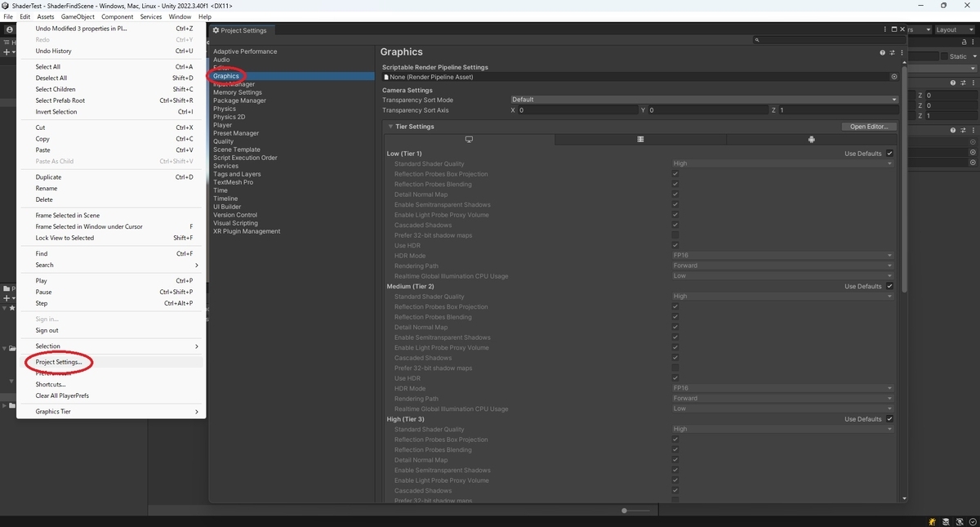Toggle Cascaded Shadows under Medium (Tier 2)

pos(675,357)
